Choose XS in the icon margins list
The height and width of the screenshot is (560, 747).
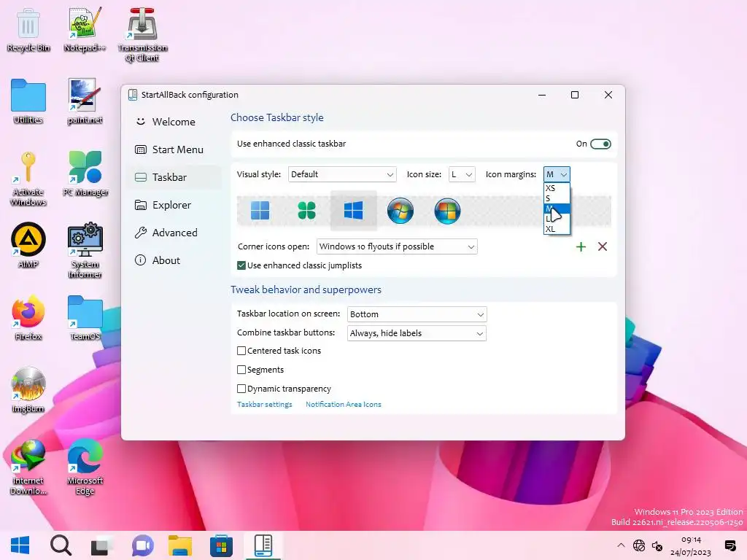tap(557, 188)
